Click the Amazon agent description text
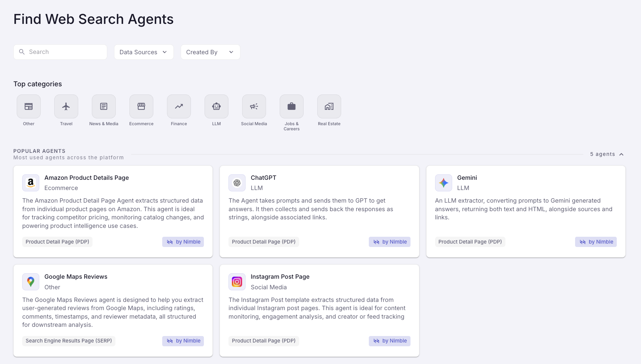 (113, 213)
